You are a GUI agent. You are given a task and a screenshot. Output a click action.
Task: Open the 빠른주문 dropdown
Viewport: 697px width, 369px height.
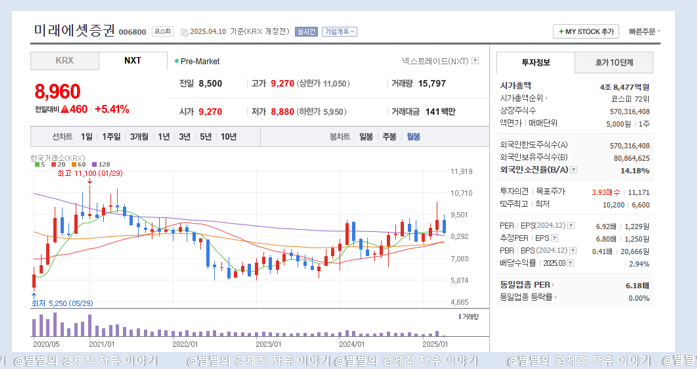[x=644, y=32]
